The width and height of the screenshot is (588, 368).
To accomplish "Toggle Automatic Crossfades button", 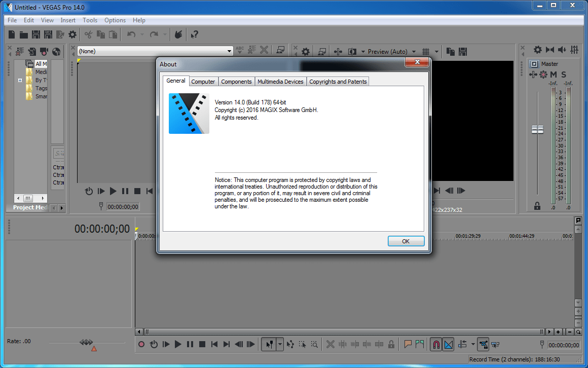I will [x=449, y=344].
